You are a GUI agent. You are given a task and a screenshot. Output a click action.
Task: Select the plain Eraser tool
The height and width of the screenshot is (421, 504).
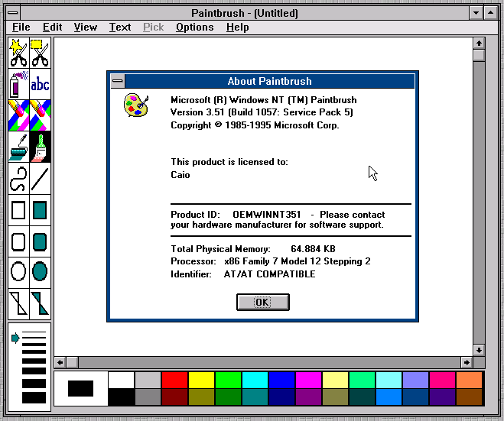tap(40, 115)
